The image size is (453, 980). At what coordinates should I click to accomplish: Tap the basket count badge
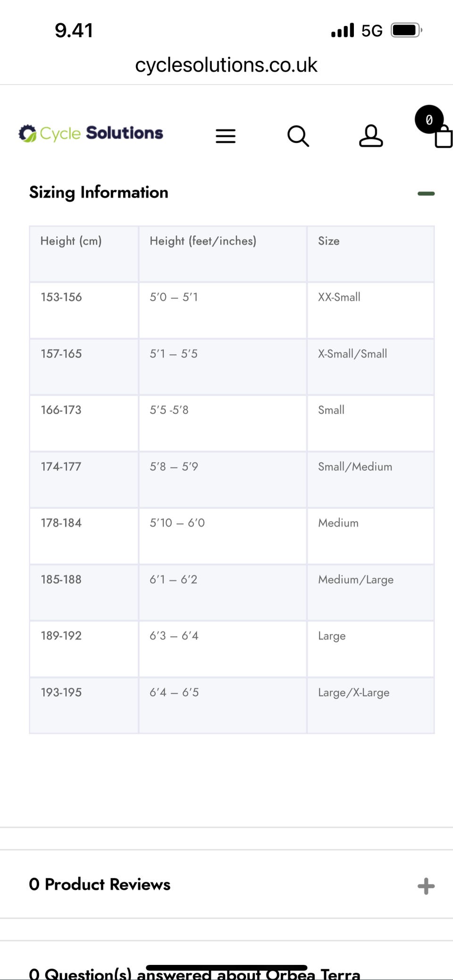(x=428, y=119)
